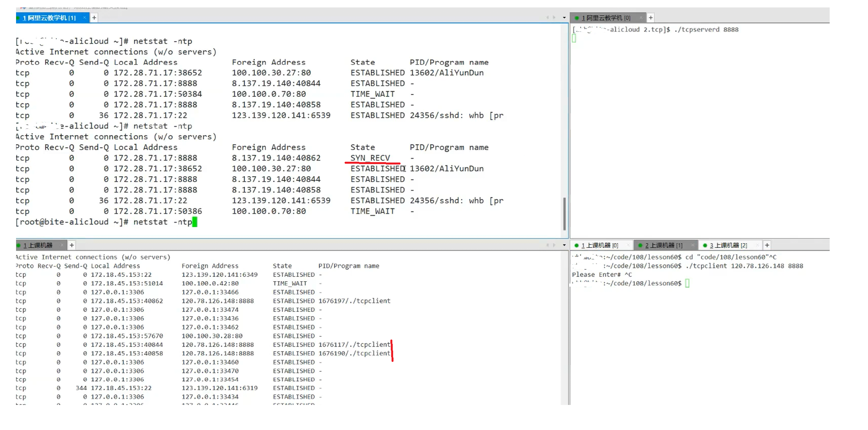This screenshot has height=430, width=868.
Task: Click foreign address 123.139.120.141:6349
Action: tap(219, 275)
